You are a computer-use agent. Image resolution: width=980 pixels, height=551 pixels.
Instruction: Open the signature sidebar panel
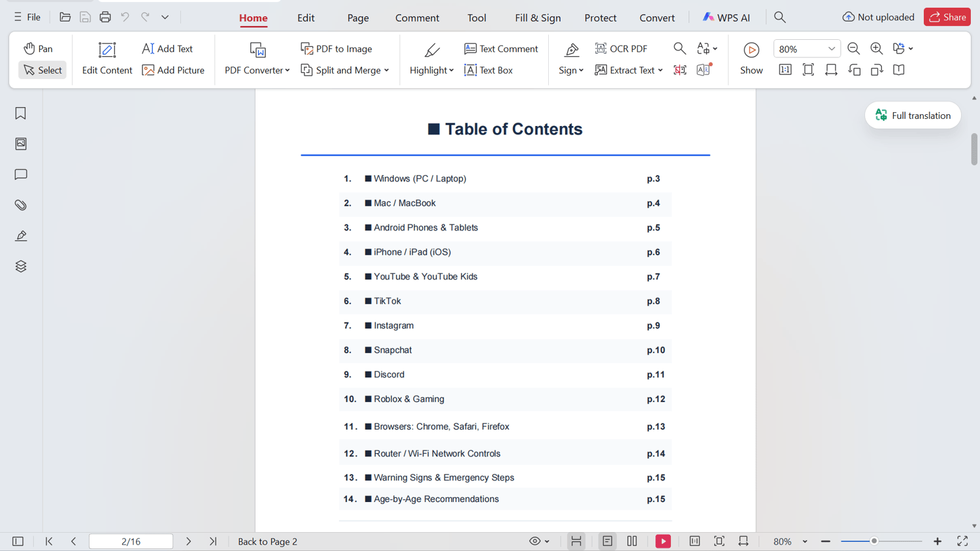[x=21, y=236]
